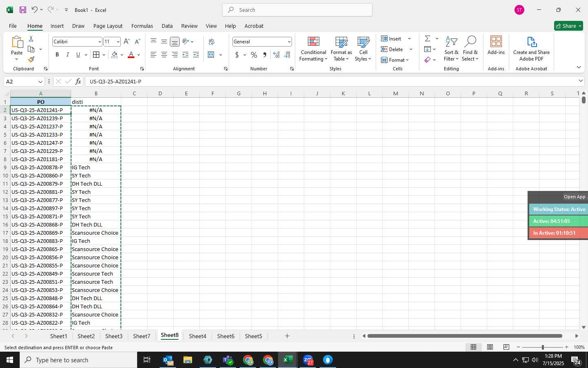Expand the formula bar
The height and width of the screenshot is (368, 588).
pyautogui.click(x=581, y=81)
